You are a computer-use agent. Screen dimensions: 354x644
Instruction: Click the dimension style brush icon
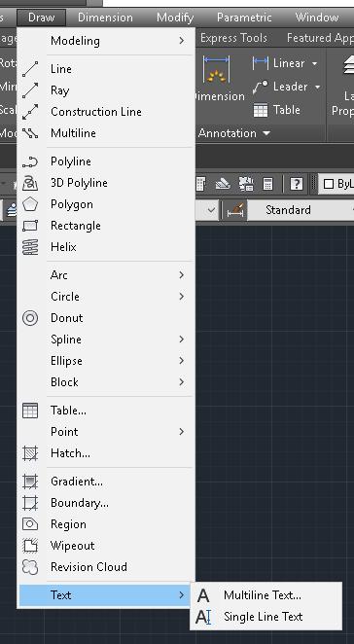tap(235, 210)
